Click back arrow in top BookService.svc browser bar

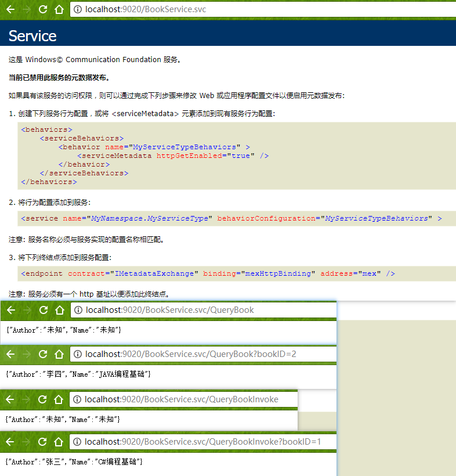click(x=10, y=9)
